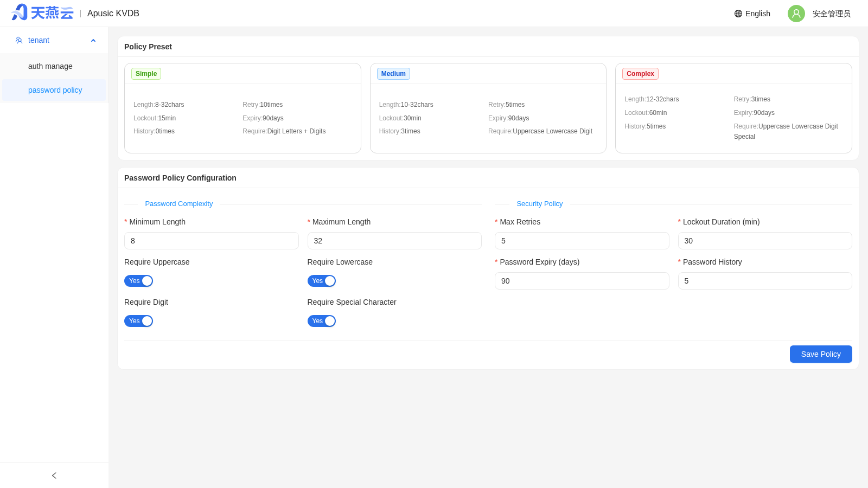
Task: Expand the tenant sidebar section
Action: [54, 40]
